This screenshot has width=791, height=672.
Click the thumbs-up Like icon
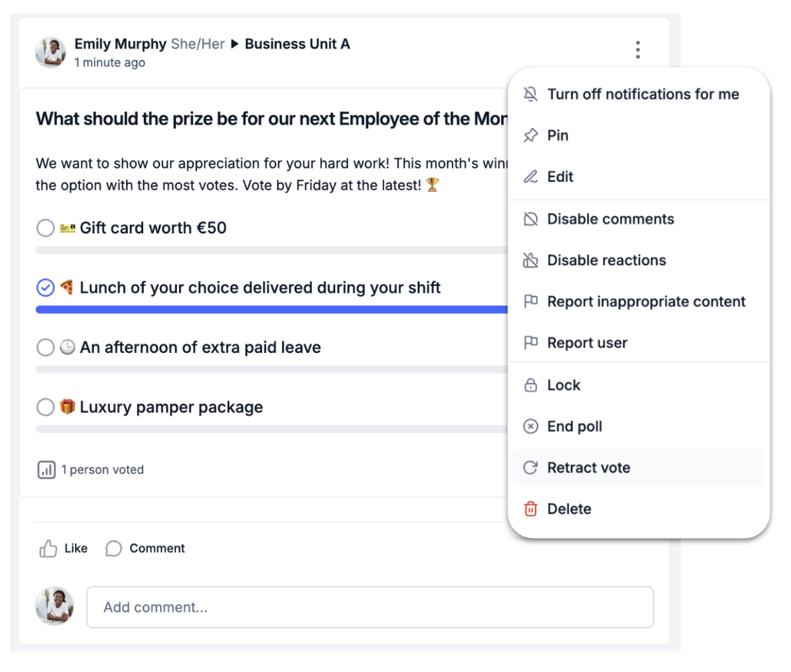tap(48, 548)
